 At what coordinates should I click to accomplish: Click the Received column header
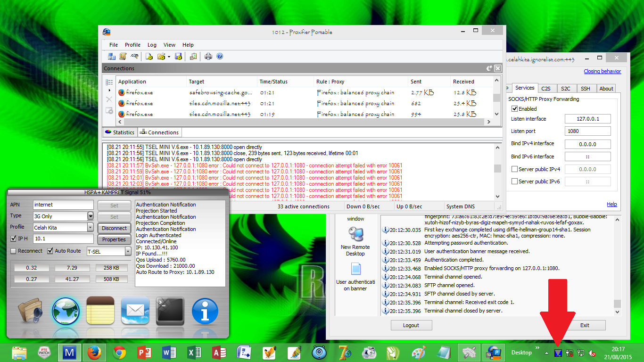pyautogui.click(x=471, y=82)
